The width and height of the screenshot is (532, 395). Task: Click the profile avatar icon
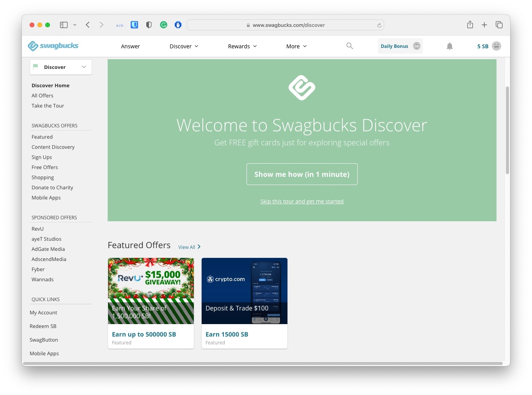pyautogui.click(x=497, y=46)
